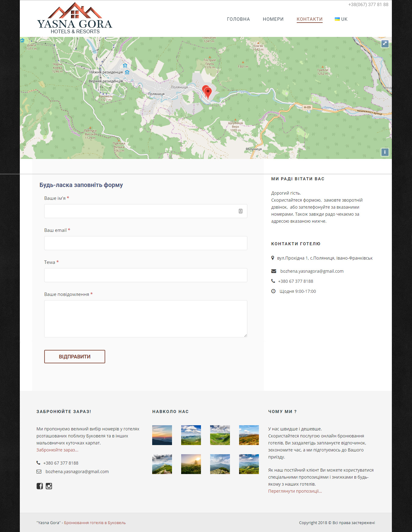This screenshot has height=532, width=412.
Task: Click the footer phone icon
Action: pyautogui.click(x=38, y=463)
